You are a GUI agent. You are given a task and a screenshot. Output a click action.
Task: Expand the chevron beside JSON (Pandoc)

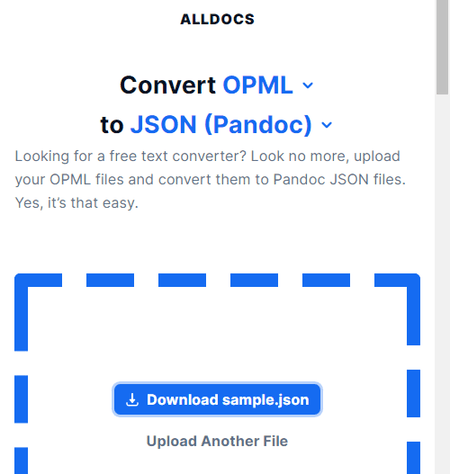point(327,125)
